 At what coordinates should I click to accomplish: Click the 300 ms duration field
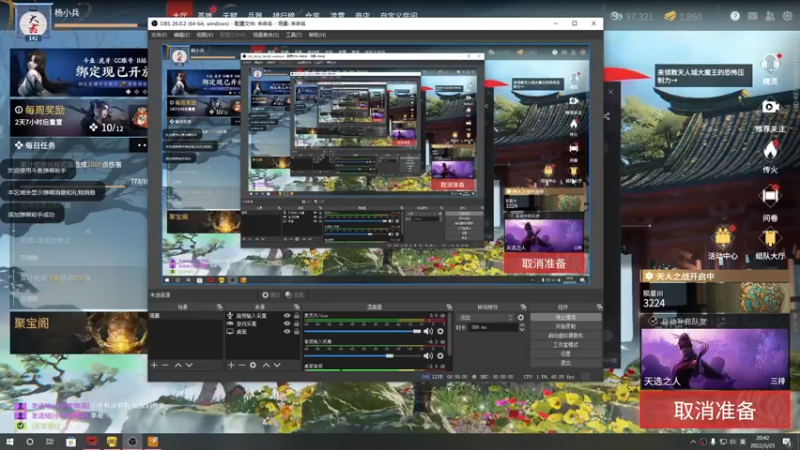tap(493, 328)
